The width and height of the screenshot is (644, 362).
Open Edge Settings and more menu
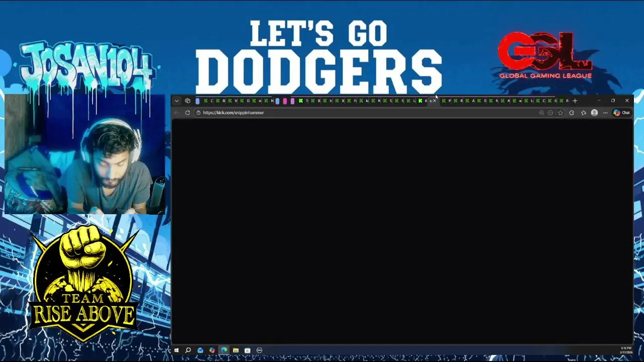click(605, 113)
